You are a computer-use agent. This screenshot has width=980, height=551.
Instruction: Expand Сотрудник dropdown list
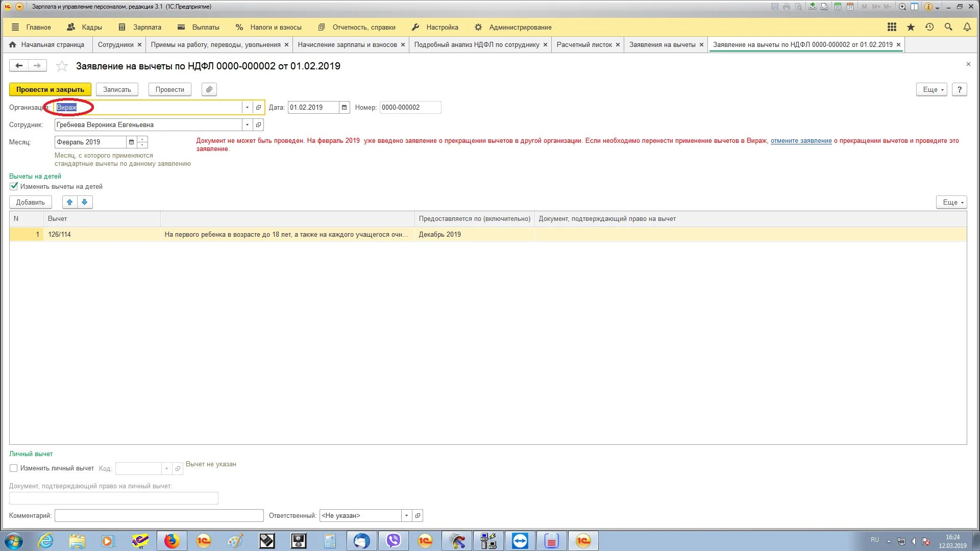[x=247, y=125]
